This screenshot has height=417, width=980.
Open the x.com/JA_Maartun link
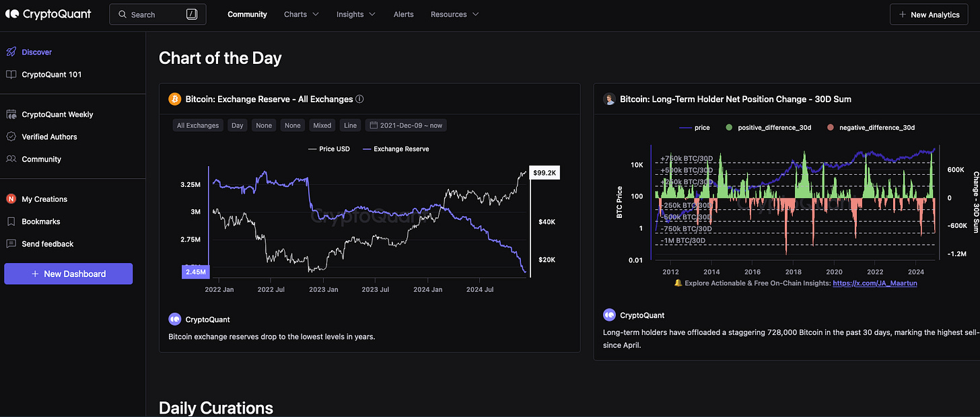pos(875,283)
